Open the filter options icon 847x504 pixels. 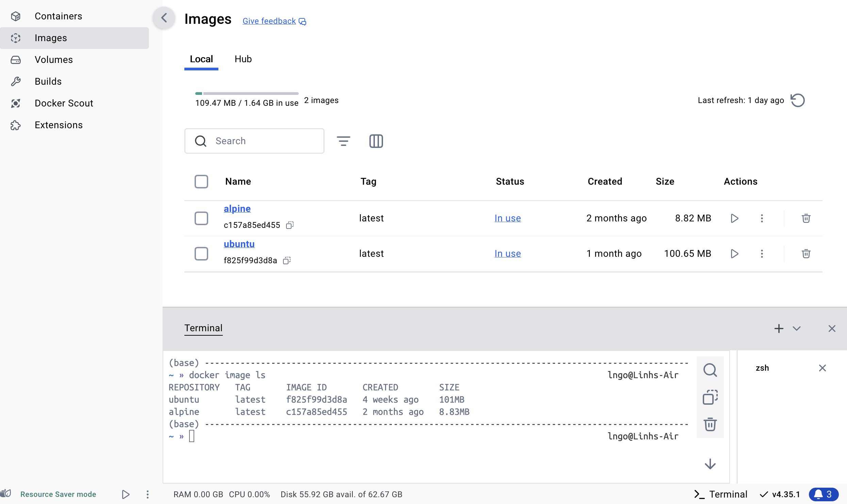343,141
